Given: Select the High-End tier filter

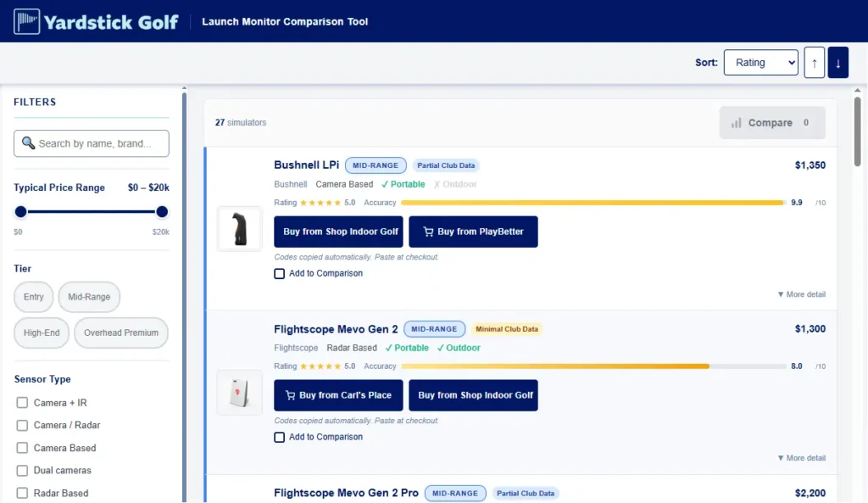Looking at the screenshot, I should (x=42, y=333).
